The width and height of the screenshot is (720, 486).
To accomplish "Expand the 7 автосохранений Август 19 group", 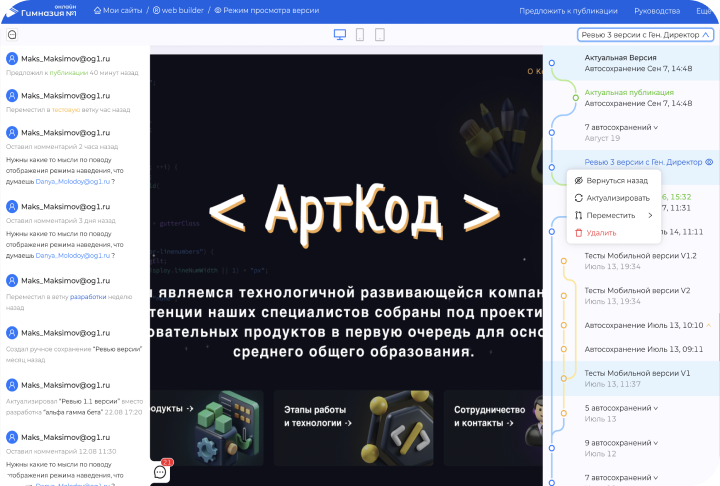I will tap(621, 127).
